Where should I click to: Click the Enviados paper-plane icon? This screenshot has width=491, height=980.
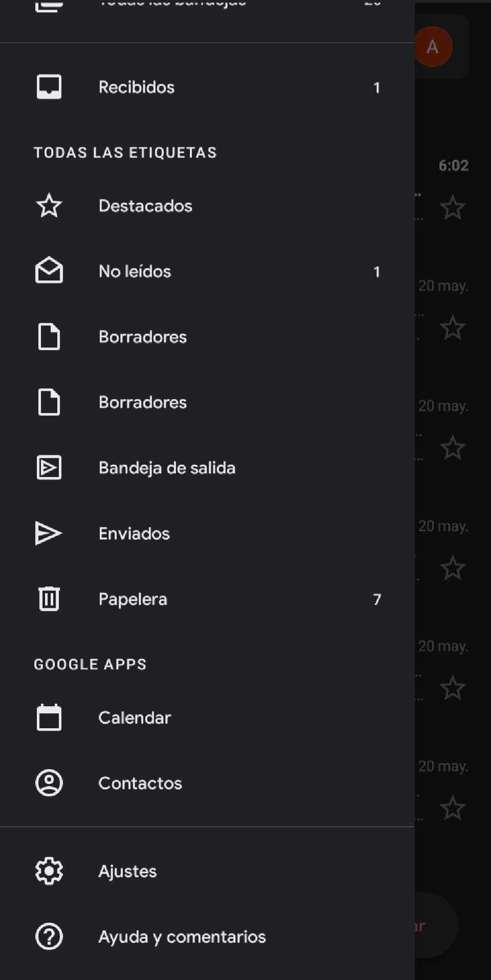tap(49, 533)
